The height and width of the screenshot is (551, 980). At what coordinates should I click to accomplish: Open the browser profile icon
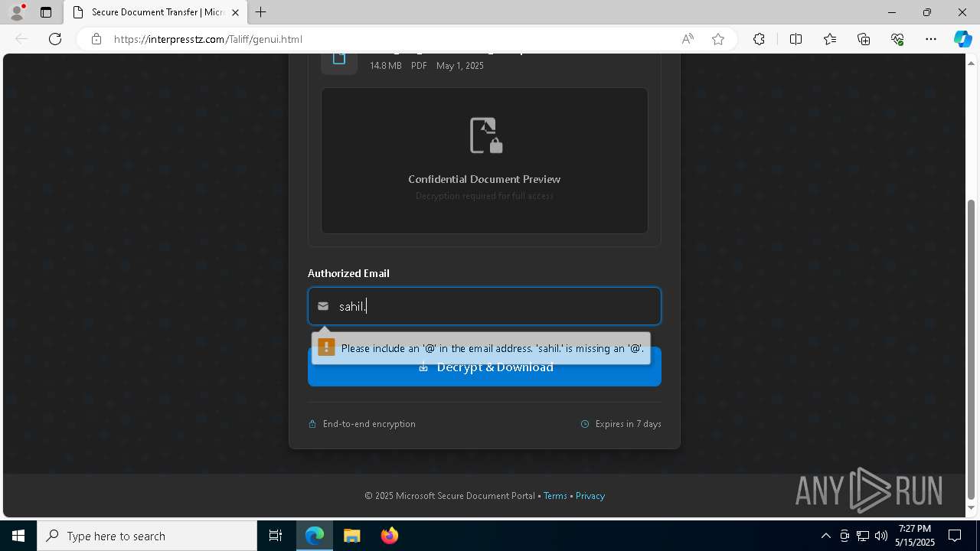(x=16, y=12)
